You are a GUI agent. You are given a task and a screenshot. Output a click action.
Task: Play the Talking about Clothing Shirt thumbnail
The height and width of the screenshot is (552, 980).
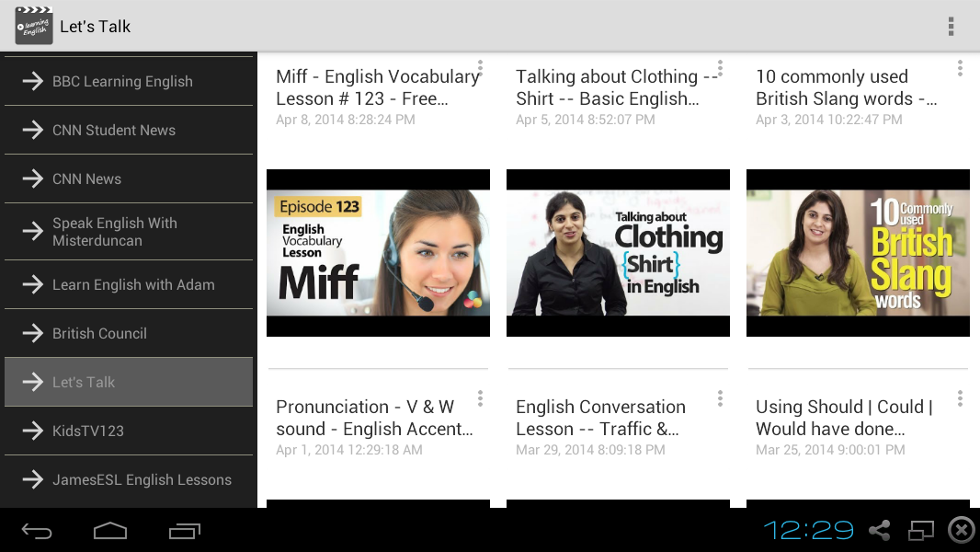tap(618, 253)
